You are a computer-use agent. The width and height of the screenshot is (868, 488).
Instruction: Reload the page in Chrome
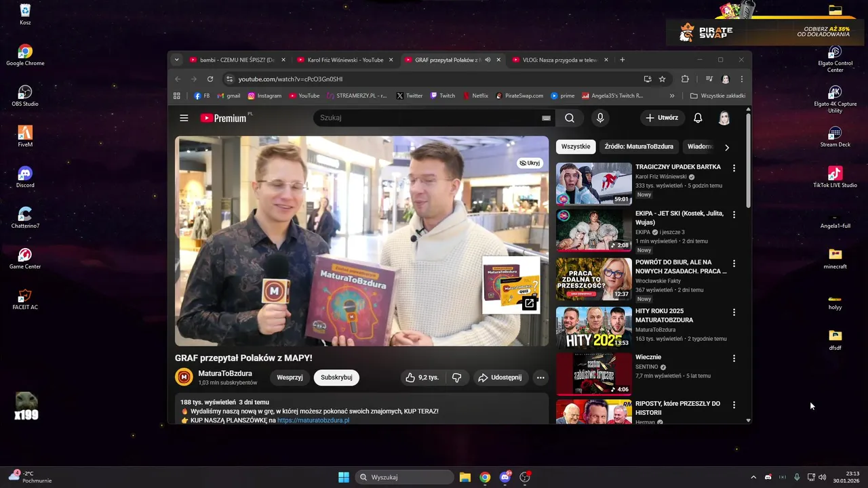210,79
